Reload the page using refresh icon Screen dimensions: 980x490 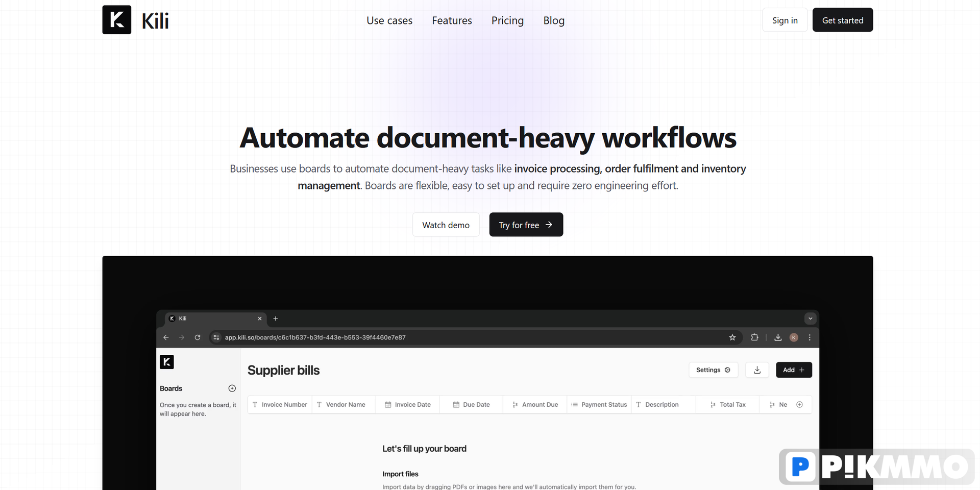[x=198, y=337]
